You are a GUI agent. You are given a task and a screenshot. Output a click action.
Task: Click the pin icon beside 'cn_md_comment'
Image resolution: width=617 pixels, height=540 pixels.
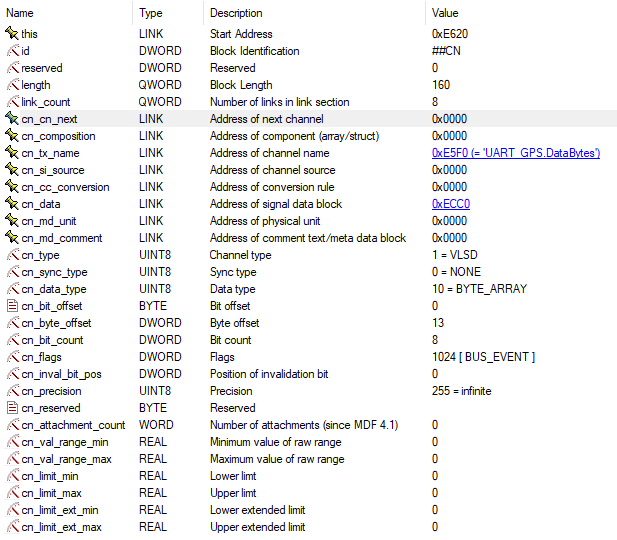point(12,238)
